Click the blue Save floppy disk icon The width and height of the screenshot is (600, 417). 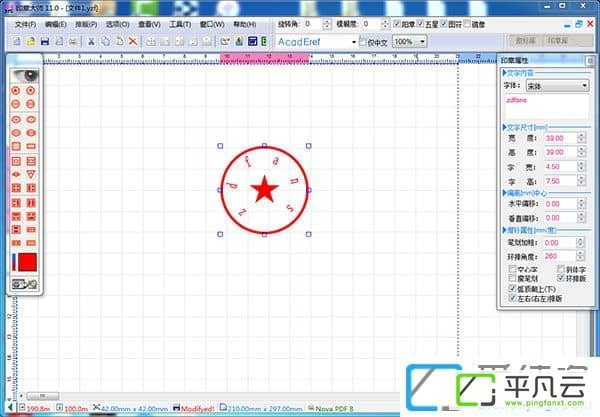(x=45, y=41)
